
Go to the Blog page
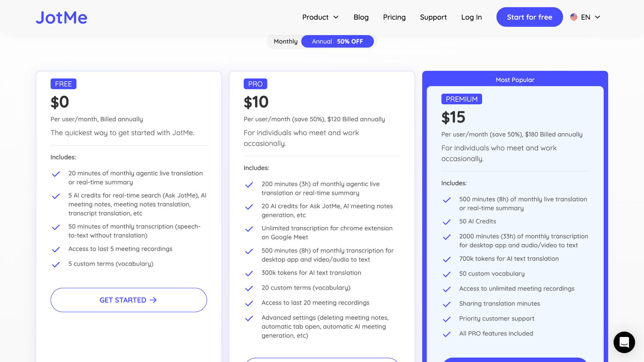point(361,17)
